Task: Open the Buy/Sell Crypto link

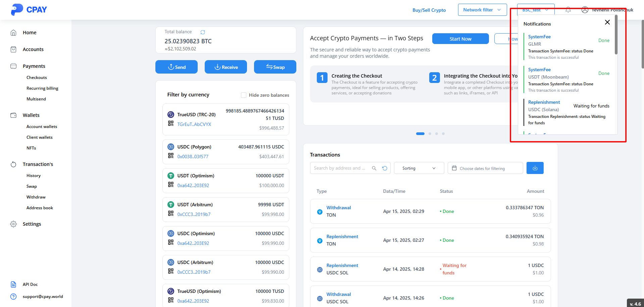Action: 429,10
